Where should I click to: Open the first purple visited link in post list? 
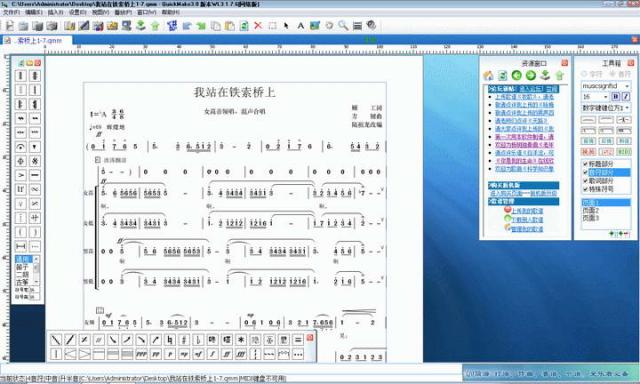coord(524,137)
